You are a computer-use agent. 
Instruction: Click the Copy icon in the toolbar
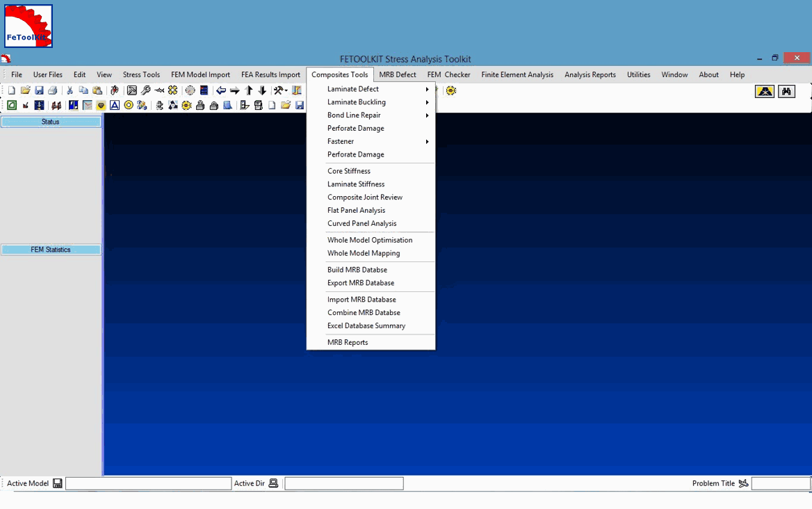coord(83,90)
